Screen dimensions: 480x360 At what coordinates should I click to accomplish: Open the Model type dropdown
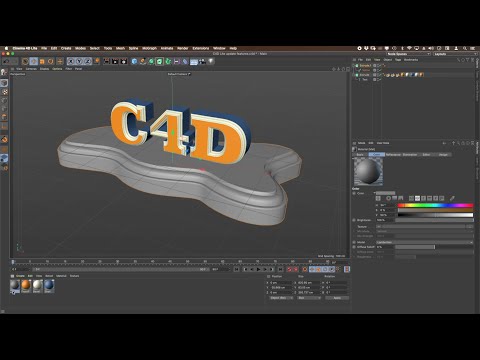pyautogui.click(x=425, y=242)
